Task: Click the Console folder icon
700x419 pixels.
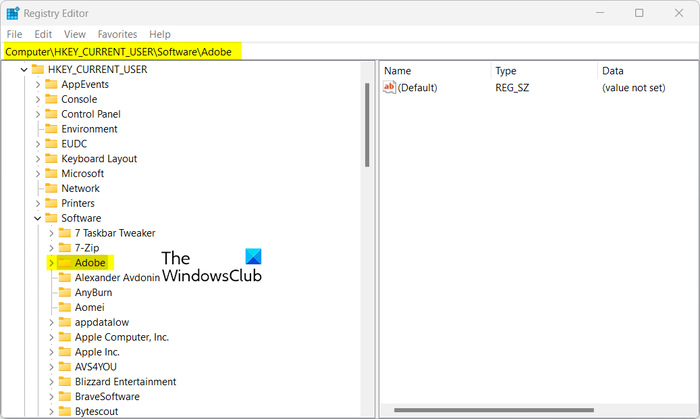Action: coord(51,99)
